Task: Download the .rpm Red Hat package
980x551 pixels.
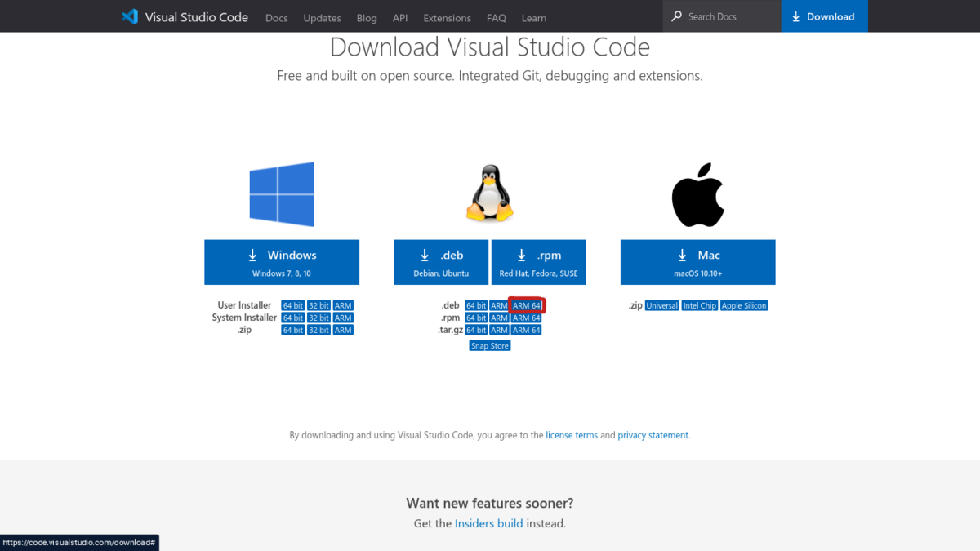Action: tap(538, 262)
